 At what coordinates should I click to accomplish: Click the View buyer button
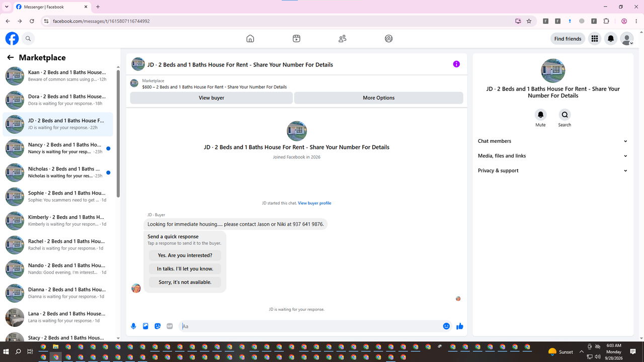211,98
